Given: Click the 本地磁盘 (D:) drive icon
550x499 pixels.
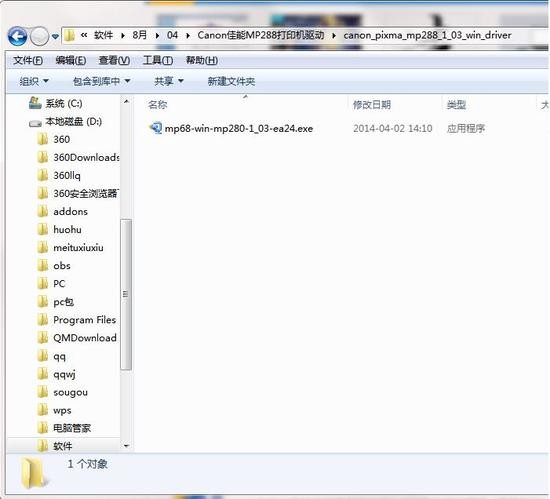Looking at the screenshot, I should (x=35, y=123).
